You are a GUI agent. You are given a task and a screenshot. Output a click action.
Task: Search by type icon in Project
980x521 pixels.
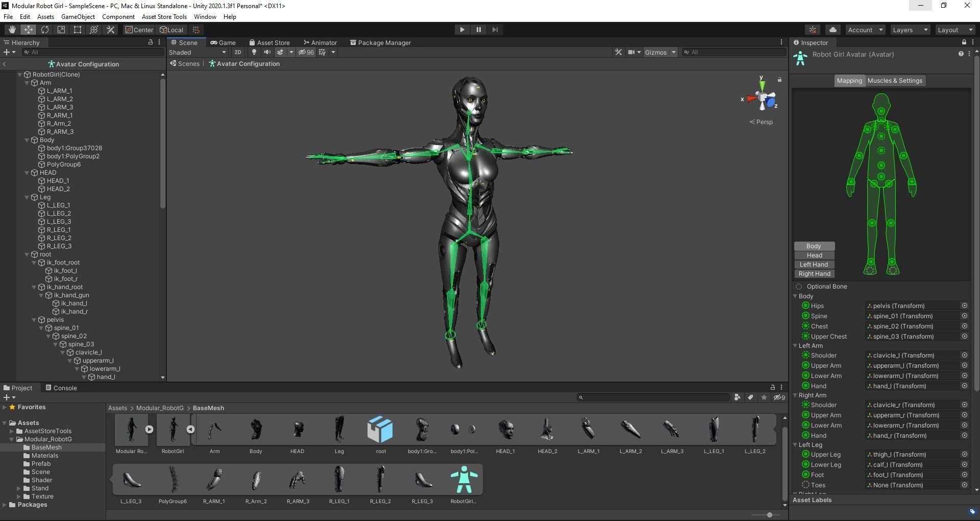(738, 397)
